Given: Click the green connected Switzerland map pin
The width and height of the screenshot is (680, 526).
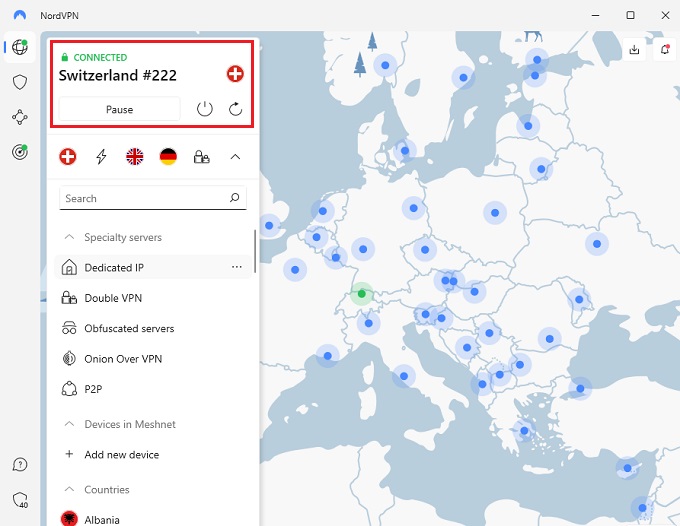Looking at the screenshot, I should point(362,294).
